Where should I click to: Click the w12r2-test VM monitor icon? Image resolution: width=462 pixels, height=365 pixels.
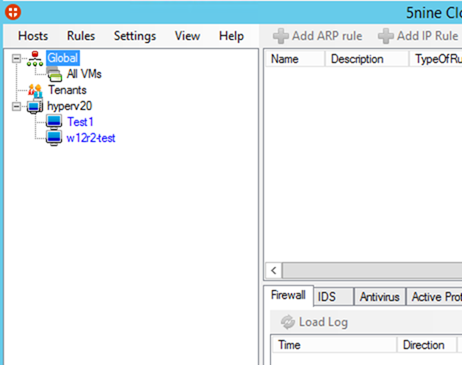pos(54,138)
